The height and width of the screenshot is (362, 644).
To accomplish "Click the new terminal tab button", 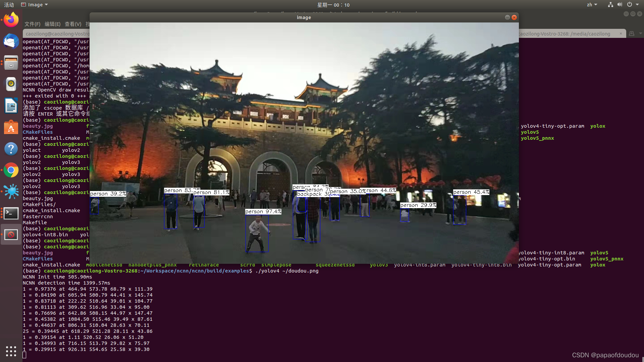I will (632, 34).
